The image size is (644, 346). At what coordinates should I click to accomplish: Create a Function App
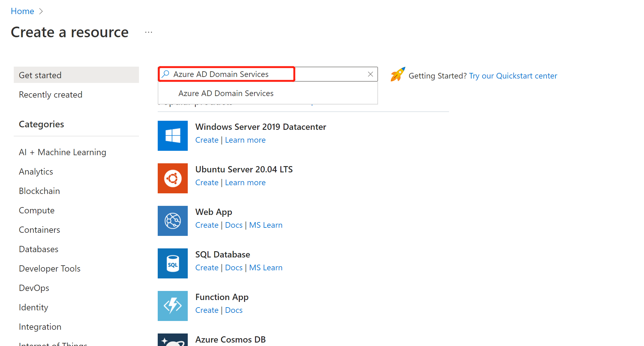tap(207, 310)
